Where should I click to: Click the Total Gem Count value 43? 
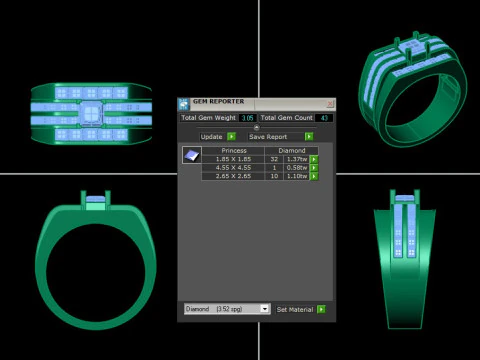[x=324, y=118]
